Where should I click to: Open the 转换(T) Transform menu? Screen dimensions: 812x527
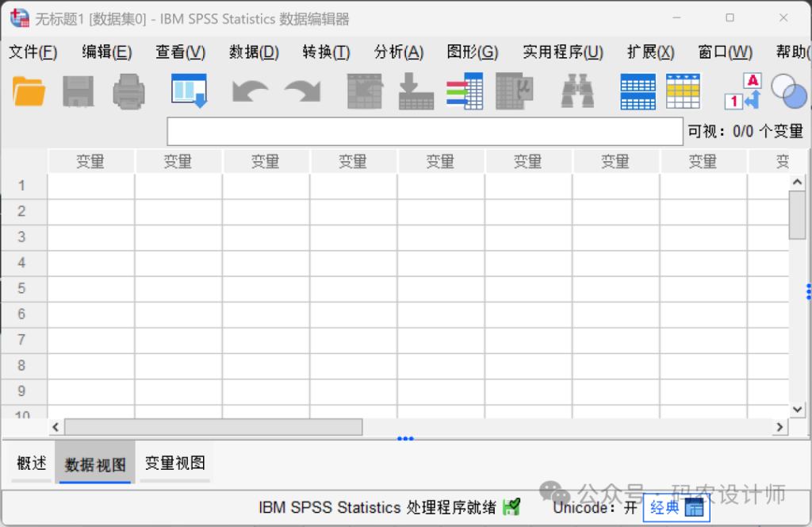coord(326,52)
